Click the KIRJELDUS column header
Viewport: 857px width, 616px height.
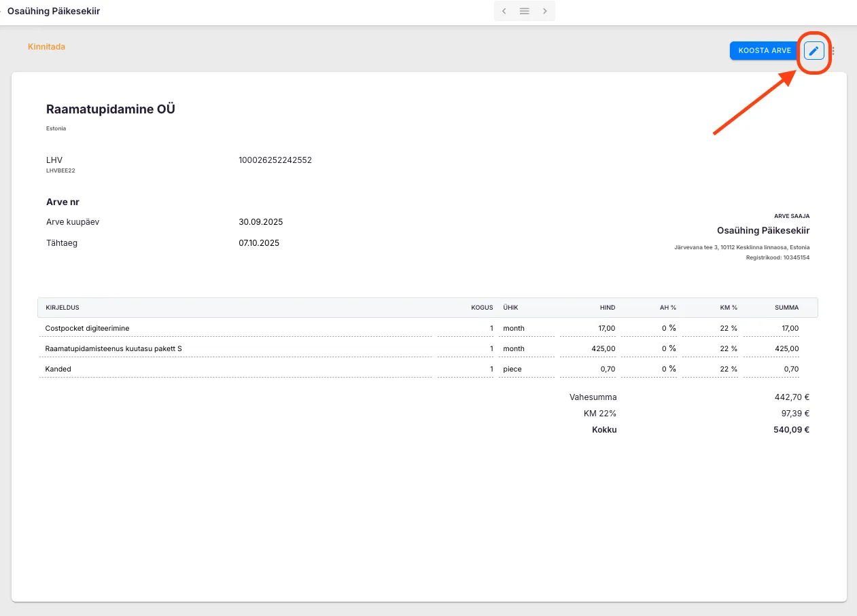(63, 308)
